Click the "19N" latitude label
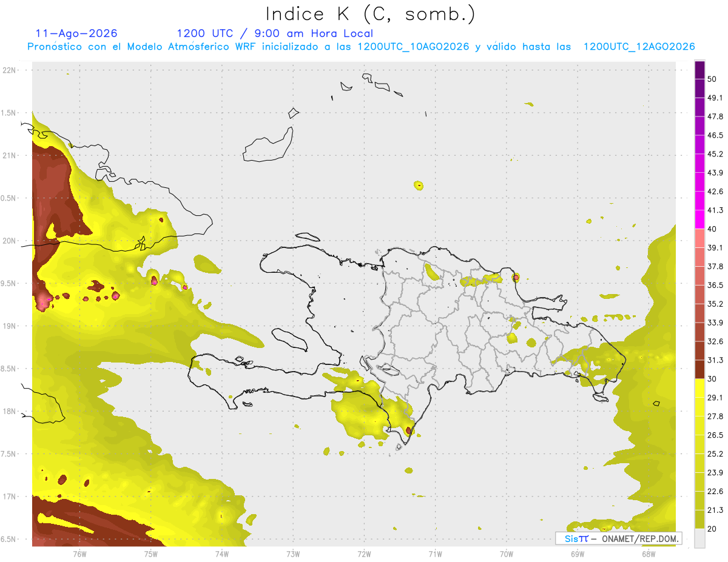728x562 pixels. 10,326
